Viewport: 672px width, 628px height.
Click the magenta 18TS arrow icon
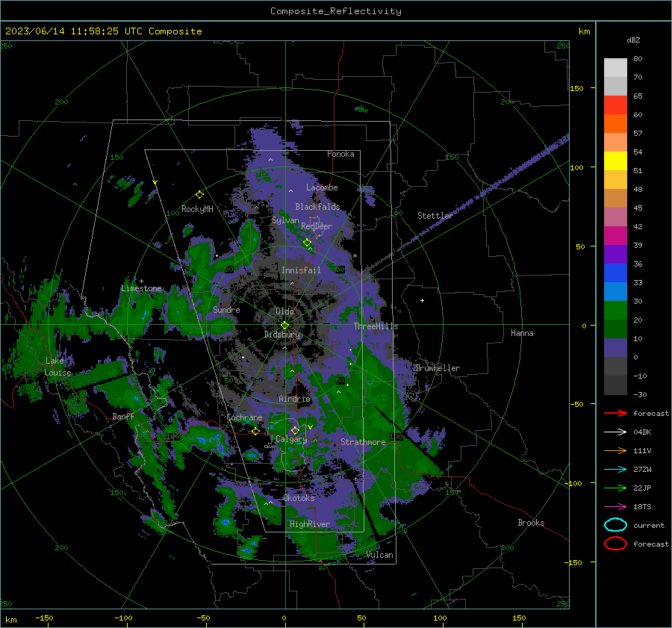click(x=615, y=507)
